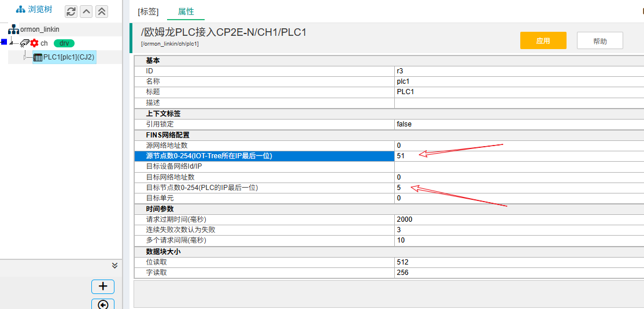The width and height of the screenshot is (644, 309).
Task: Select the 目标网络地址数 property label
Action: click(x=170, y=177)
